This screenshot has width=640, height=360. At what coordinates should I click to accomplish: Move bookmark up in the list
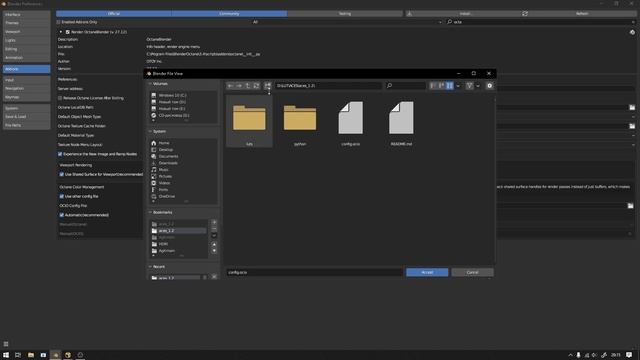(x=214, y=244)
